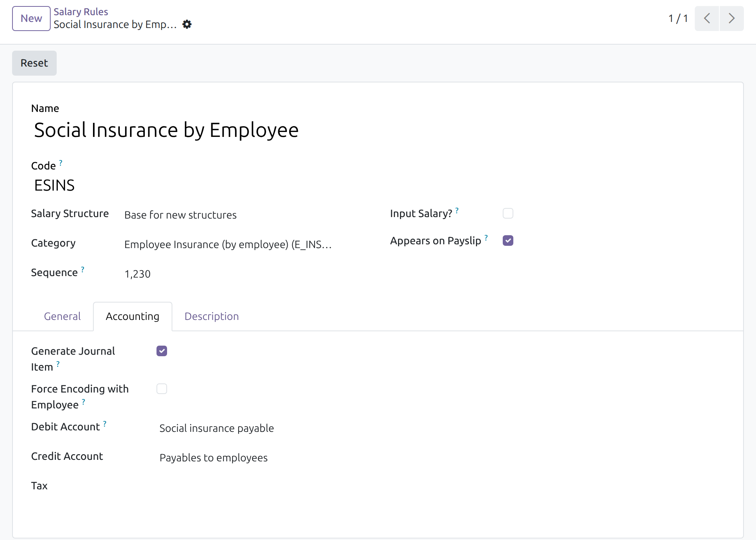Click the breadcrumb title Social Insurance by Emp…
The width and height of the screenshot is (756, 540).
click(x=115, y=25)
